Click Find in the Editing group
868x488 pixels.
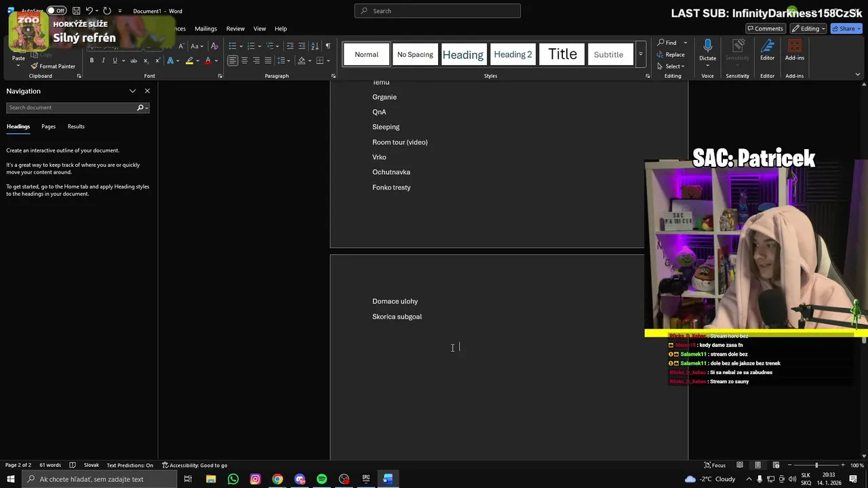(x=667, y=43)
